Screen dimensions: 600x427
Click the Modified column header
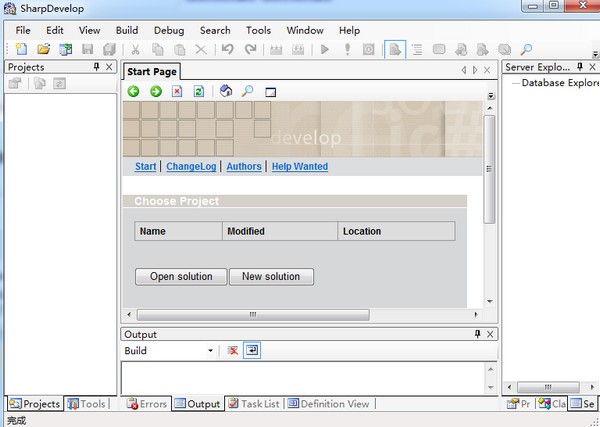280,231
